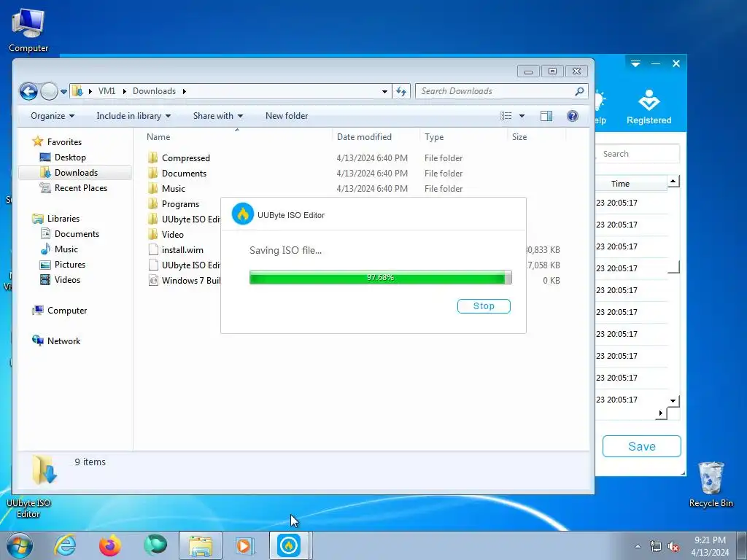The image size is (747, 560).
Task: Open UUByte title bar dropdown menu
Action: click(x=635, y=63)
